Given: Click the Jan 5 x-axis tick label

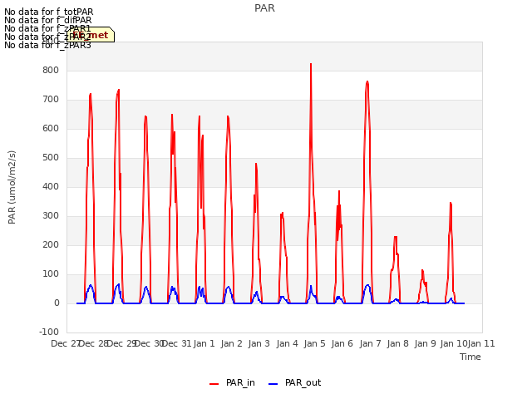Looking at the screenshot, I should [315, 343].
